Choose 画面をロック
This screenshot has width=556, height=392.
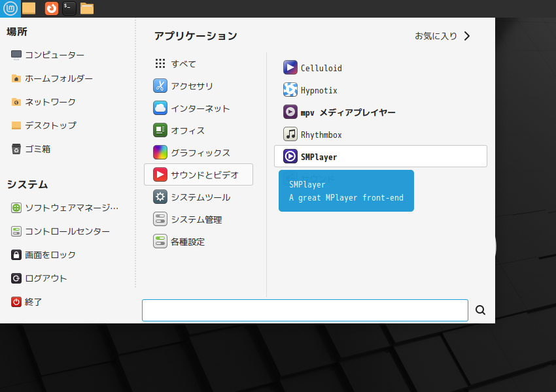pyautogui.click(x=50, y=255)
